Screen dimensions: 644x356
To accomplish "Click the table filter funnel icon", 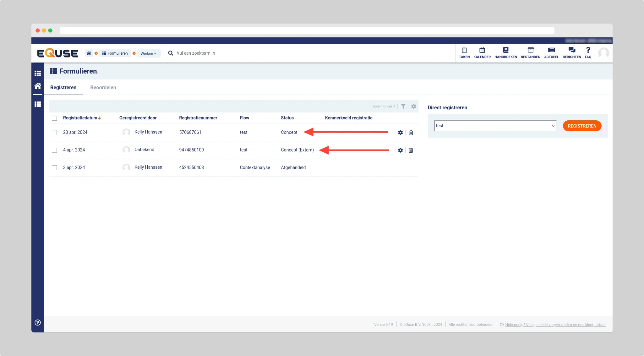I will point(403,106).
